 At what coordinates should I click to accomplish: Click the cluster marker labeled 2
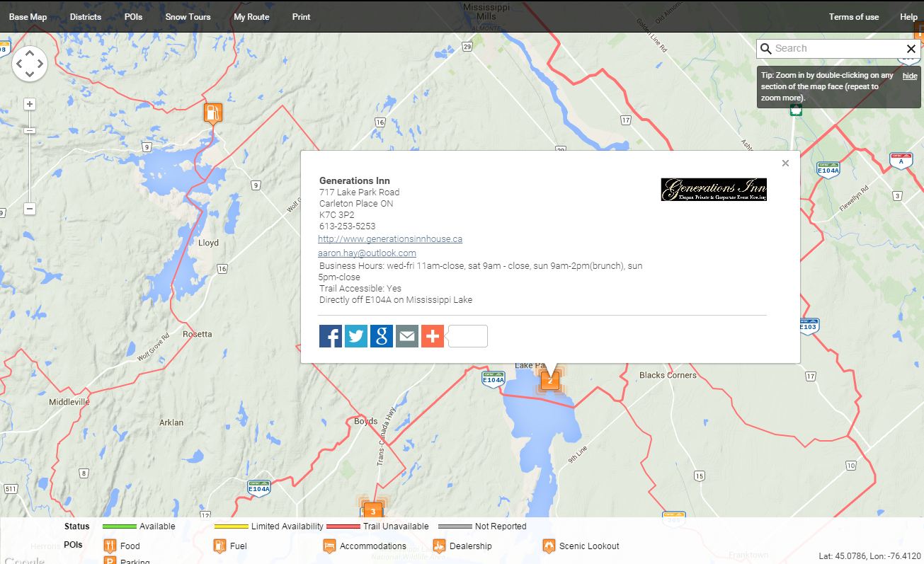[550, 381]
